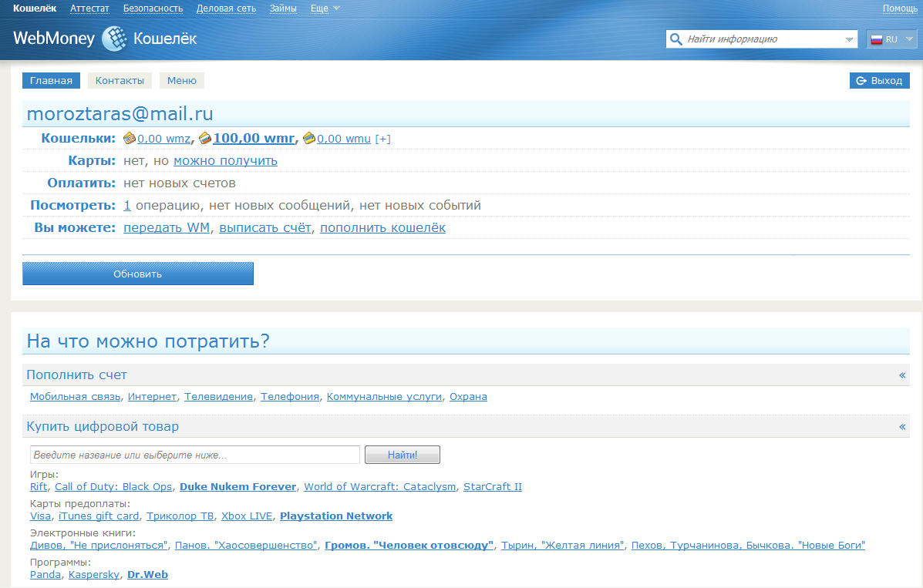Collapse the Пополнить счет section
Image resolution: width=923 pixels, height=588 pixels.
(x=902, y=375)
